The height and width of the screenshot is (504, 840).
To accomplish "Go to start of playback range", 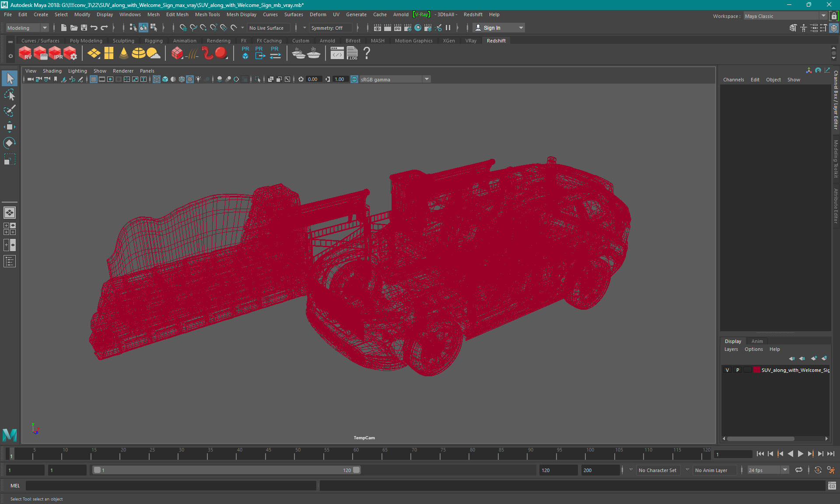I will (760, 454).
